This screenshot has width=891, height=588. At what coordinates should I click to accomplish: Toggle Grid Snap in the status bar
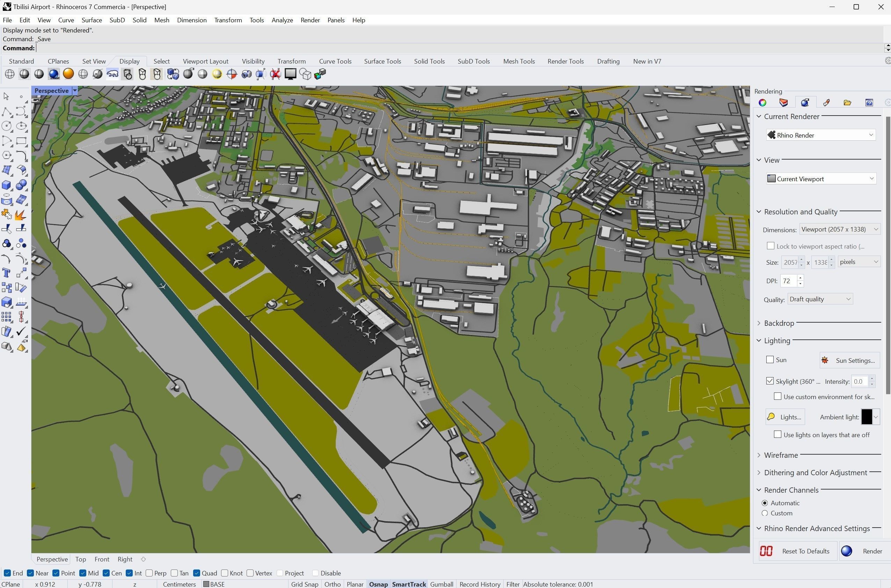click(x=305, y=584)
